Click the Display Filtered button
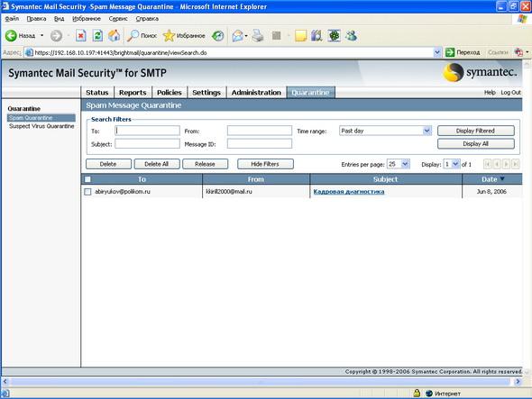Screen dimensions: 532x399 tap(476, 131)
